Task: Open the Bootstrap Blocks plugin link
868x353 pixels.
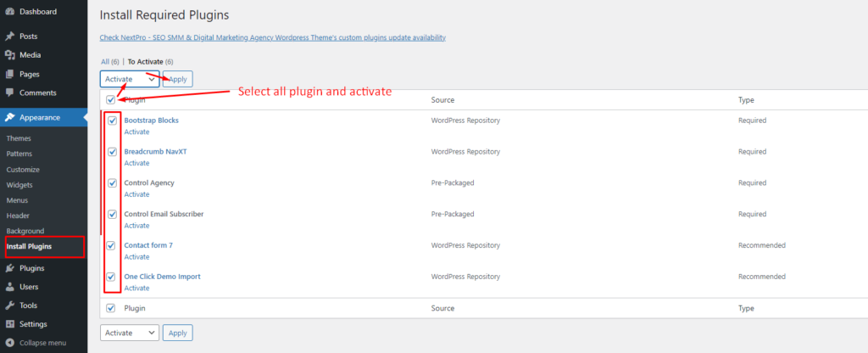Action: pos(151,120)
